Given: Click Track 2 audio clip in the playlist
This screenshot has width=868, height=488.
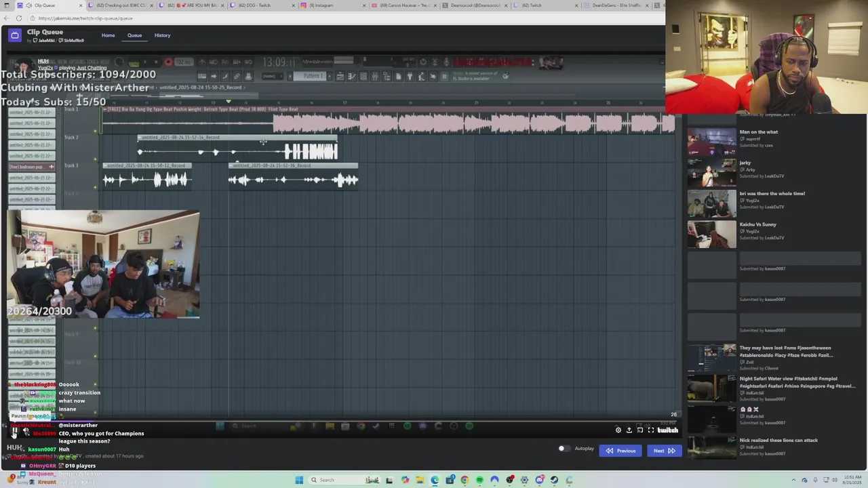Looking at the screenshot, I should point(237,148).
